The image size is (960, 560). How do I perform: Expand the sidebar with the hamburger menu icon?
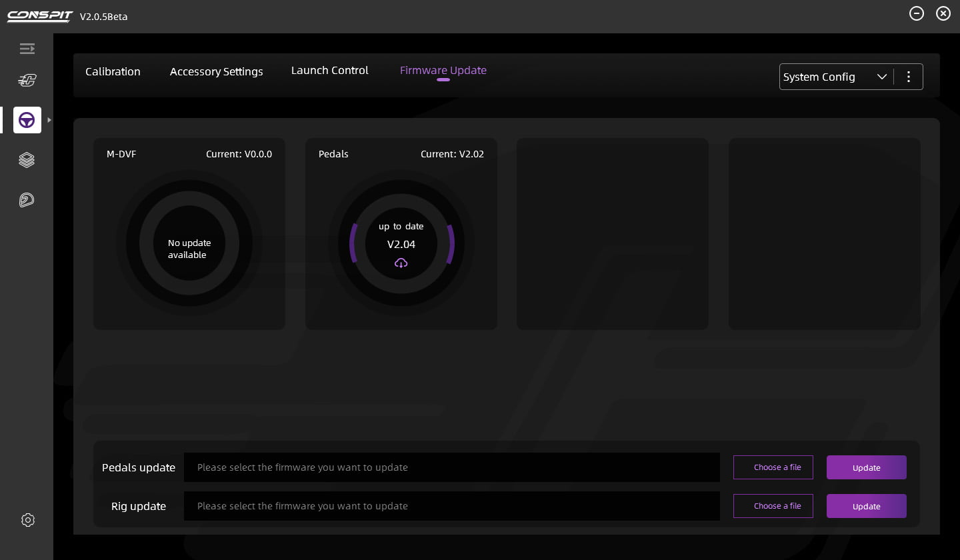27,49
